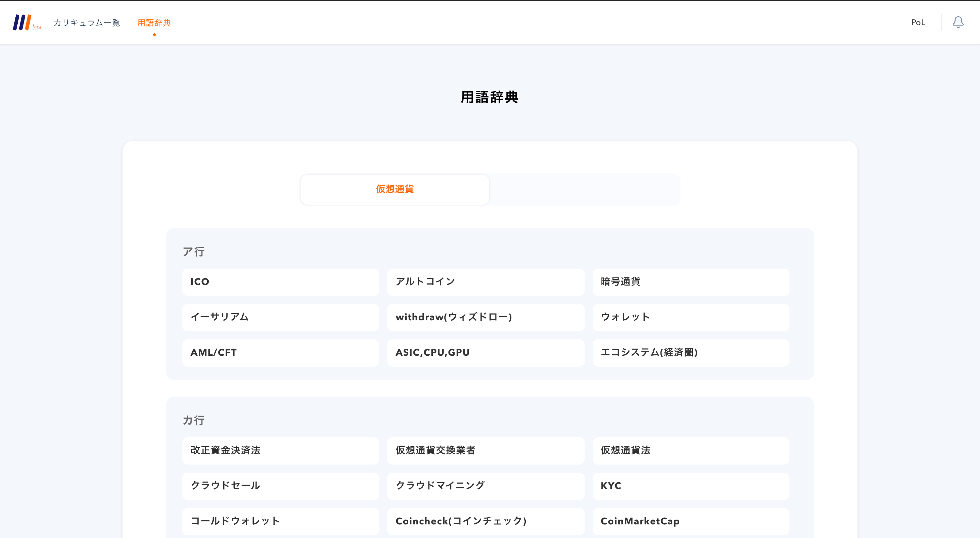Open the CoinMarketCap entry
Viewport: 980px width, 538px height.
point(690,521)
